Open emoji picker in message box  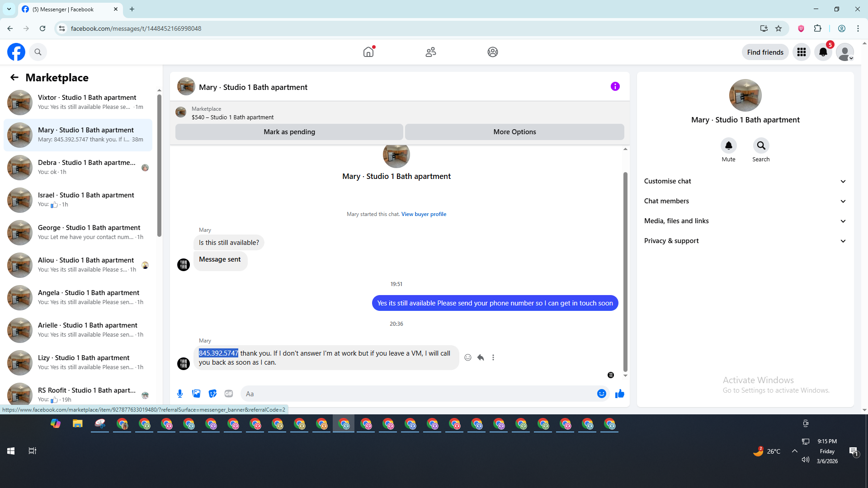601,394
